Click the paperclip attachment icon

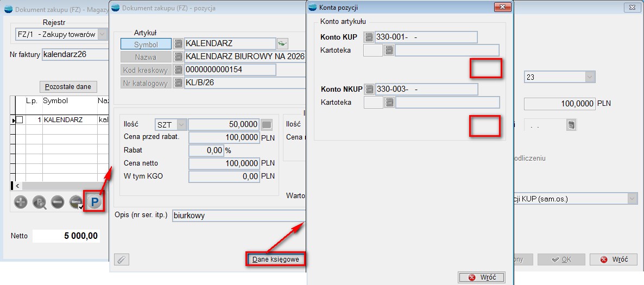pyautogui.click(x=122, y=259)
